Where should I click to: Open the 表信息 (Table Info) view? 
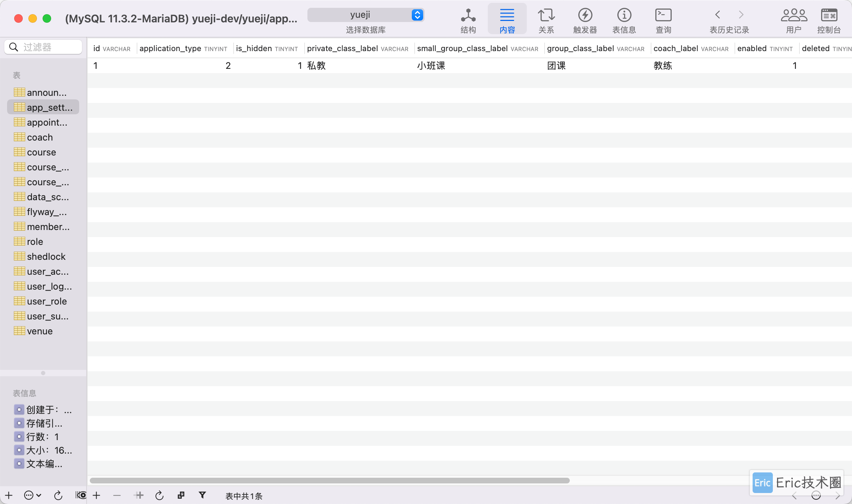pos(624,21)
